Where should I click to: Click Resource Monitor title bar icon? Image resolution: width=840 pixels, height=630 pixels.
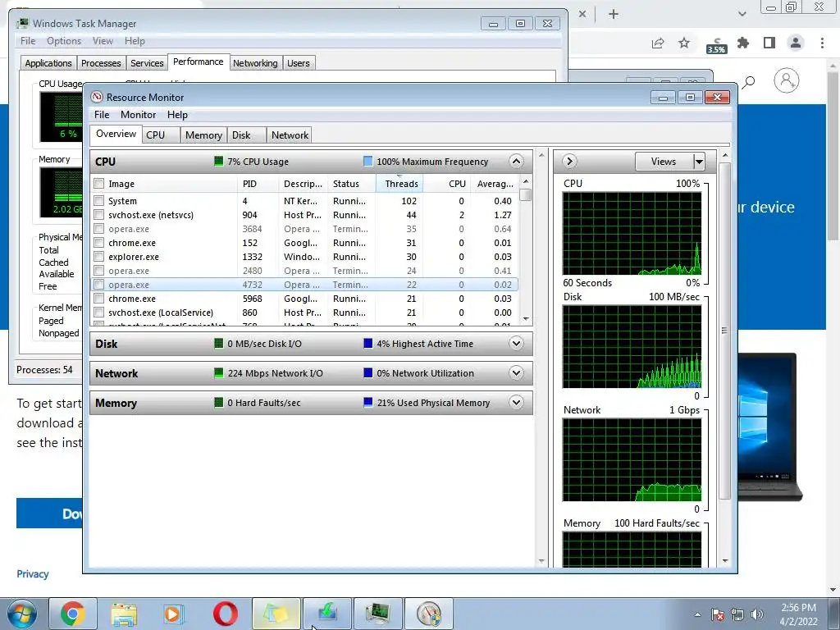coord(97,97)
